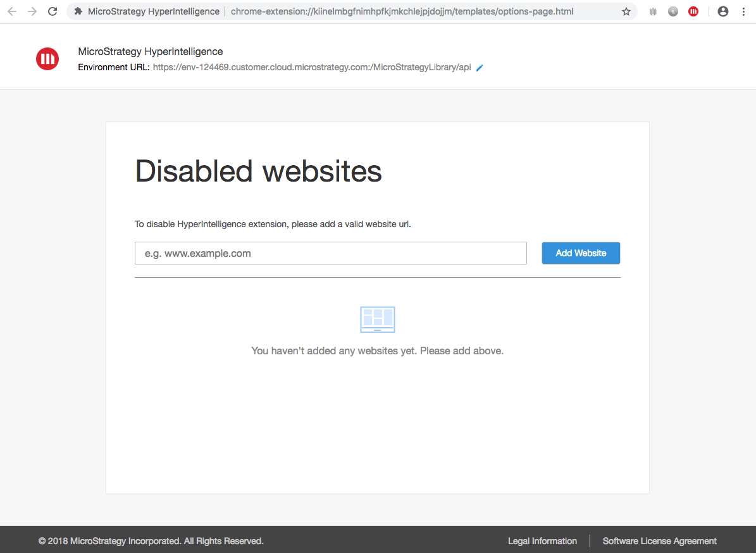Open the red MicroStrategy extension in toolbar
This screenshot has width=756, height=553.
(x=693, y=11)
